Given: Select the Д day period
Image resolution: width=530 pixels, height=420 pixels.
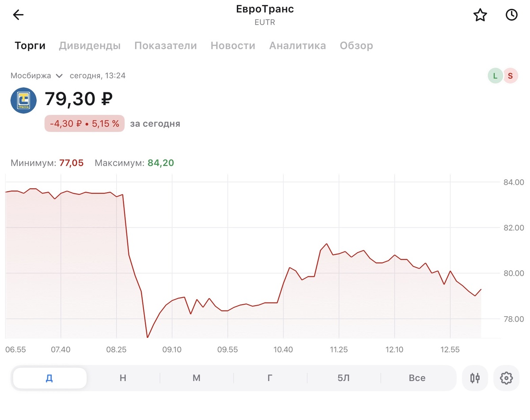Looking at the screenshot, I should [x=49, y=378].
